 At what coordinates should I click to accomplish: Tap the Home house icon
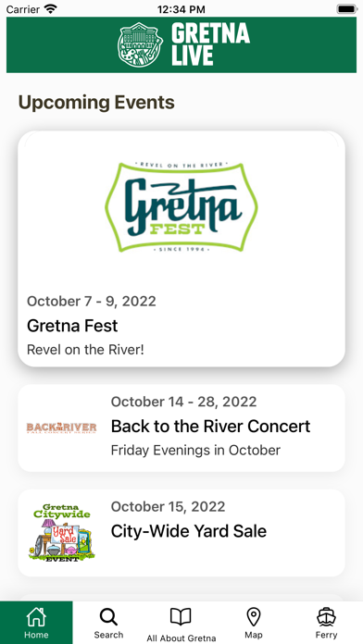[36, 617]
